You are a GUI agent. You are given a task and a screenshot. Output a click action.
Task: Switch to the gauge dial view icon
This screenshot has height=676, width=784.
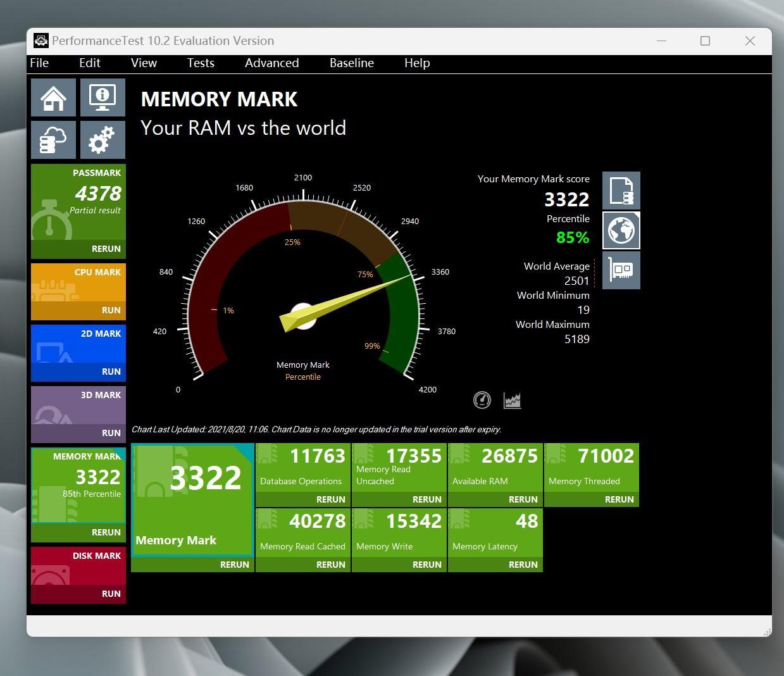click(482, 400)
